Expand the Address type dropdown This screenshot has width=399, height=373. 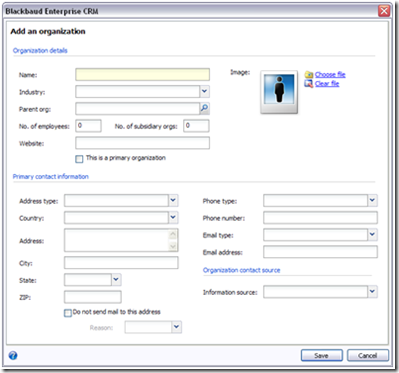coord(173,200)
